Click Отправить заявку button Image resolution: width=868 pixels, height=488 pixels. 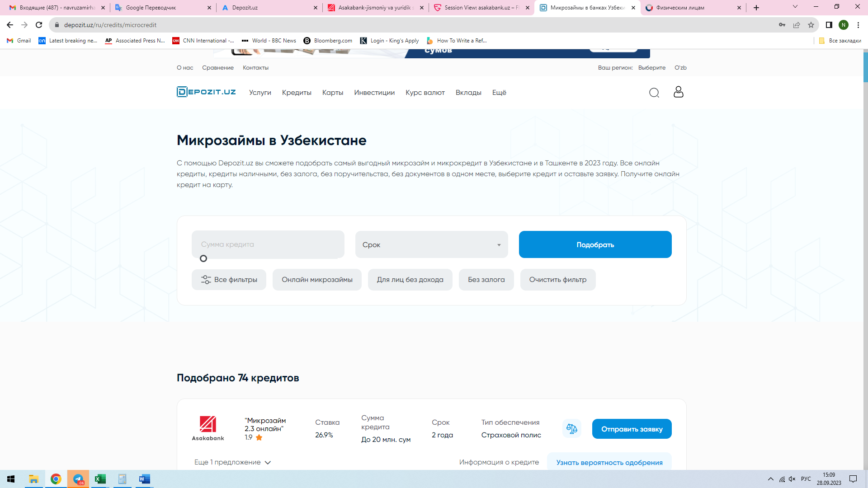(632, 429)
